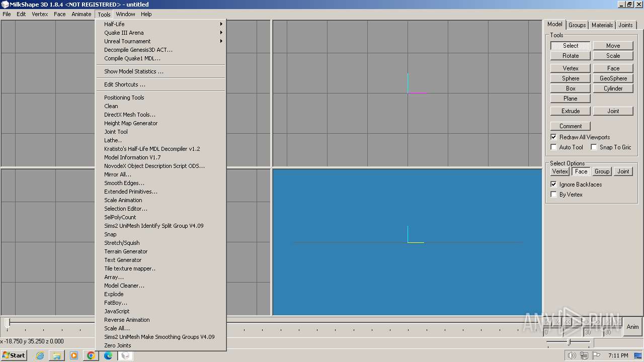Set select option to Face
Image resolution: width=644 pixels, height=362 pixels.
(x=581, y=171)
